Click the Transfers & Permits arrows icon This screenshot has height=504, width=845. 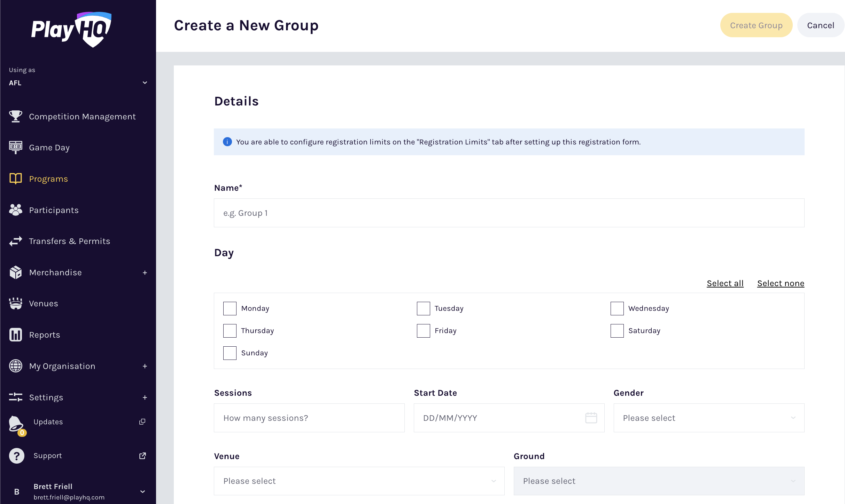15,241
